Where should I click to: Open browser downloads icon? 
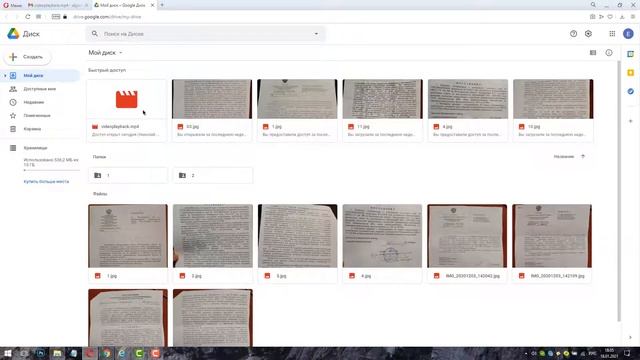622,17
